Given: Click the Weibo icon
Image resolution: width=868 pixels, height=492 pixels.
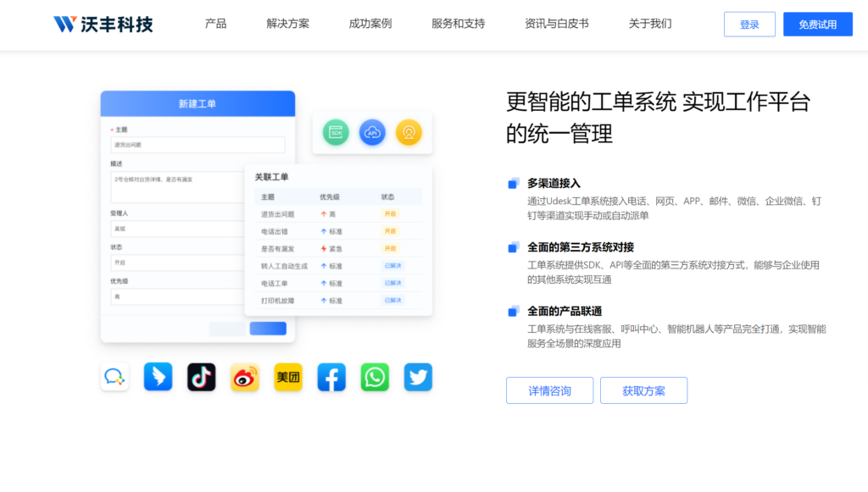Looking at the screenshot, I should (244, 377).
